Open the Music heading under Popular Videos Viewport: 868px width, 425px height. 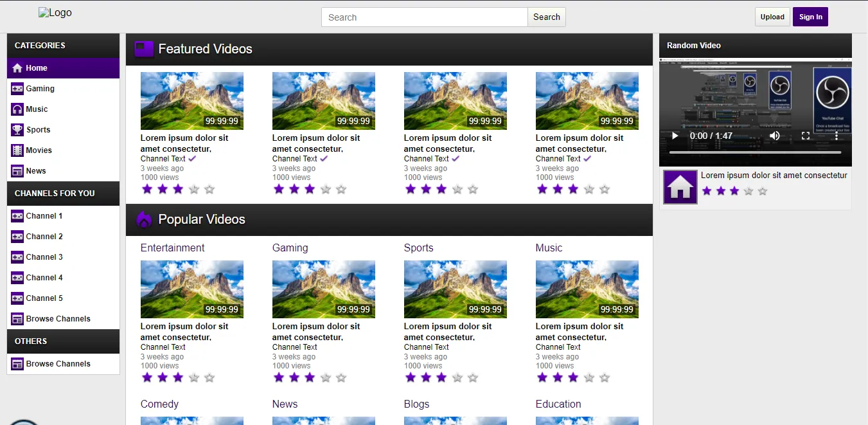(549, 248)
